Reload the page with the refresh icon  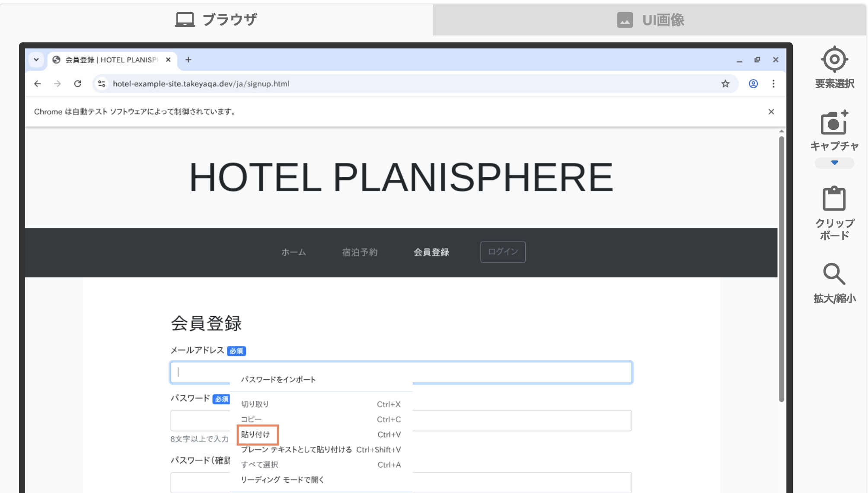tap(78, 84)
